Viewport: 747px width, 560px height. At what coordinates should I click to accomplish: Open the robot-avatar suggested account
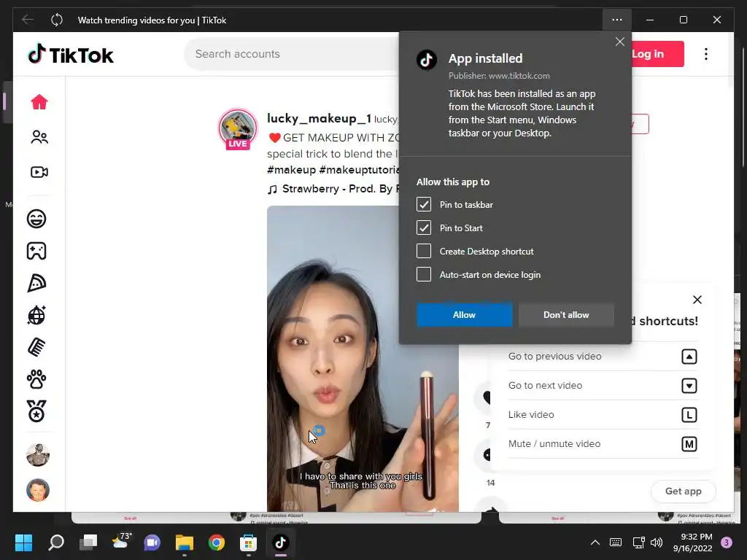coord(38,455)
